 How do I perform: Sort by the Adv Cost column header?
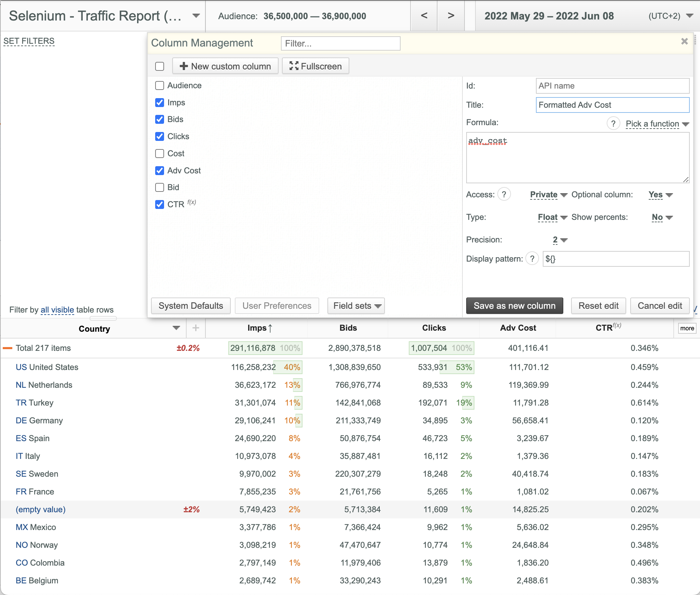tap(518, 328)
